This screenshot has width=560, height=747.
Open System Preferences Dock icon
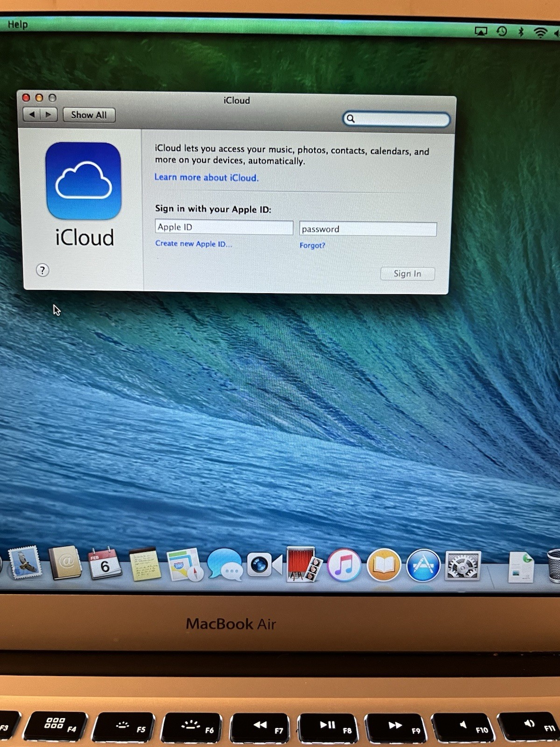coord(463,565)
